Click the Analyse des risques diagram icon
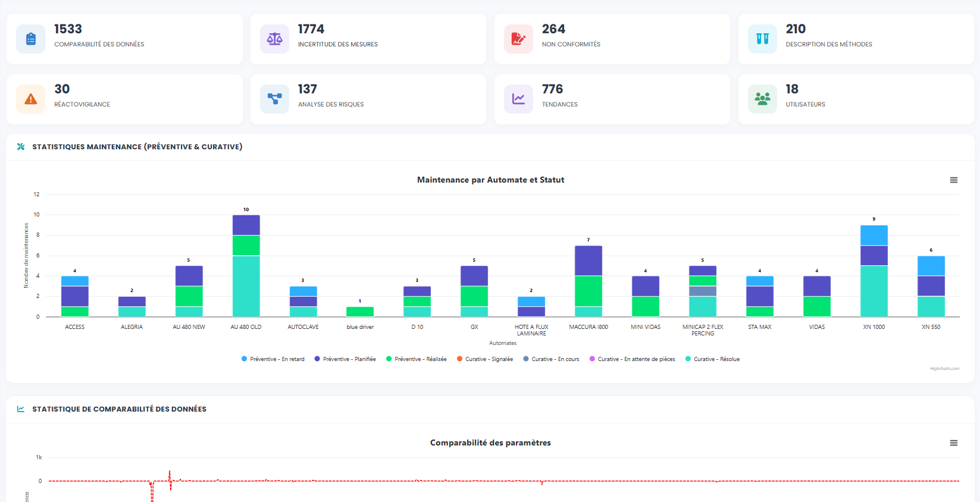This screenshot has width=980, height=502. pyautogui.click(x=274, y=99)
